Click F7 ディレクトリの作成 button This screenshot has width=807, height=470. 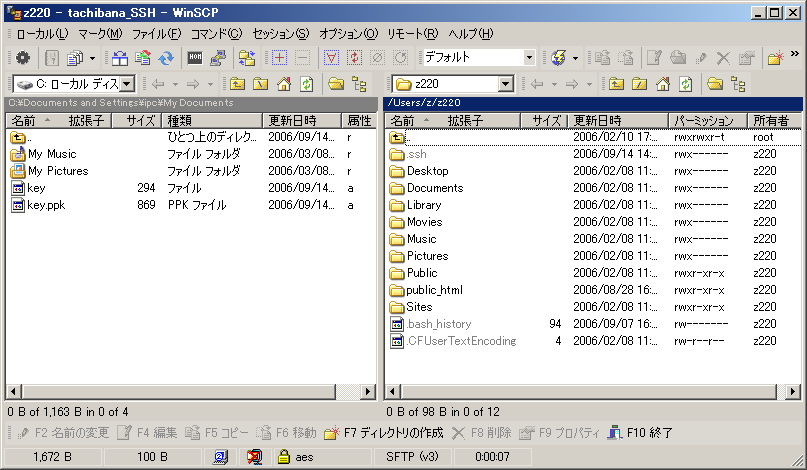[383, 433]
